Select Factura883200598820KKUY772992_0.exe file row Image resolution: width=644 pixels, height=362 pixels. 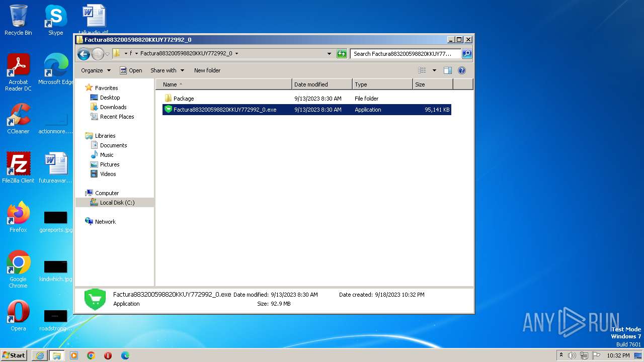(306, 110)
